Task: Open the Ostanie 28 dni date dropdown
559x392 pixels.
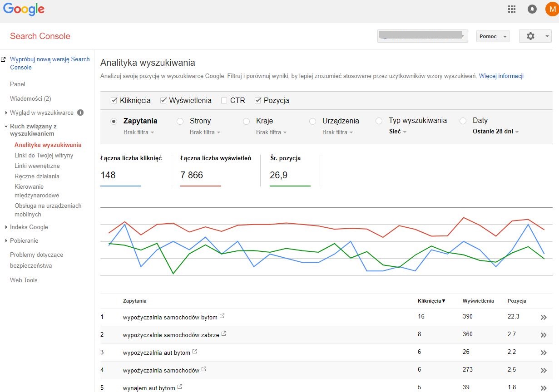Action: pyautogui.click(x=495, y=132)
